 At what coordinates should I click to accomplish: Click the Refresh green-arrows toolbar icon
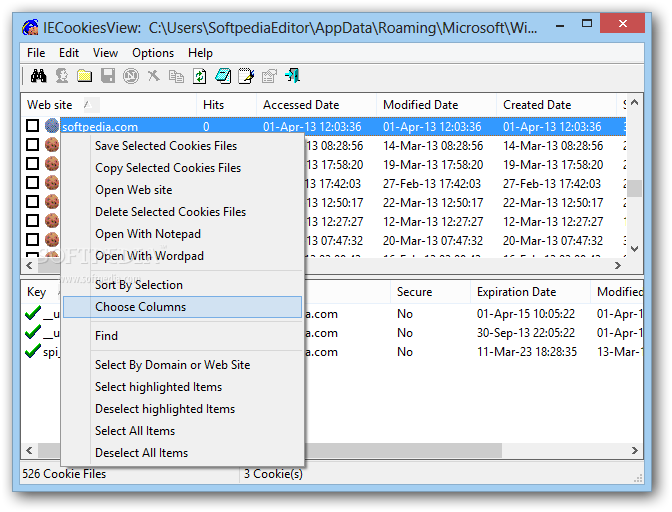199,76
